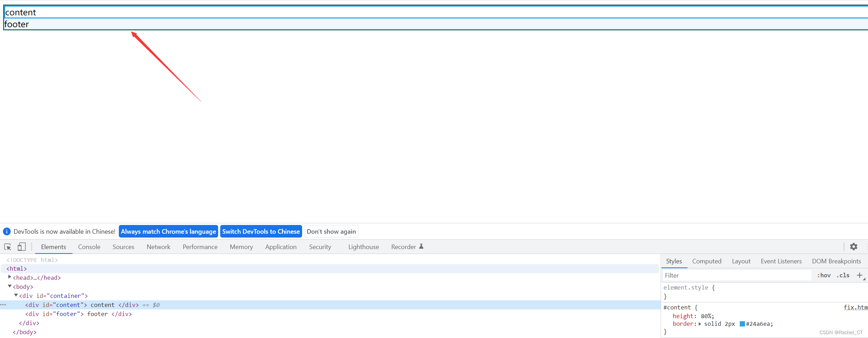Collapse the body element node
This screenshot has width=868, height=338.
[10, 286]
